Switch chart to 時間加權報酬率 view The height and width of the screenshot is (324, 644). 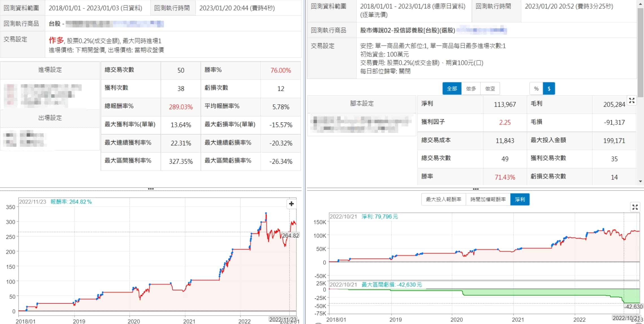pos(488,200)
